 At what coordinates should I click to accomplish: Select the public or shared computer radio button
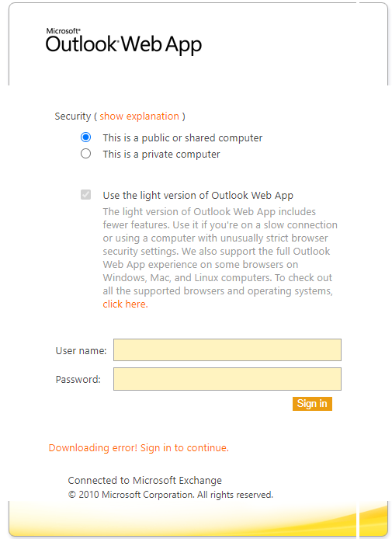pos(86,137)
